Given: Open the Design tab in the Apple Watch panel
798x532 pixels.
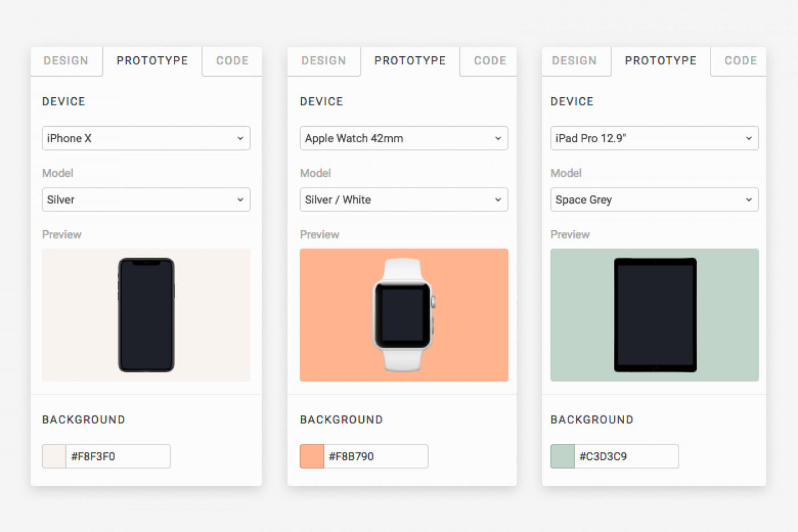Looking at the screenshot, I should (x=324, y=61).
